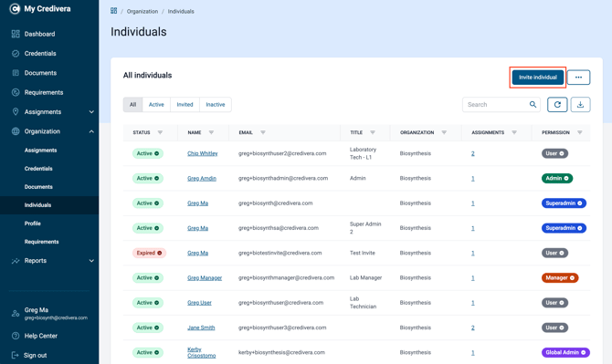Viewport: 612px width, 364px height.
Task: Click Organization in the breadcrumb
Action: [142, 11]
